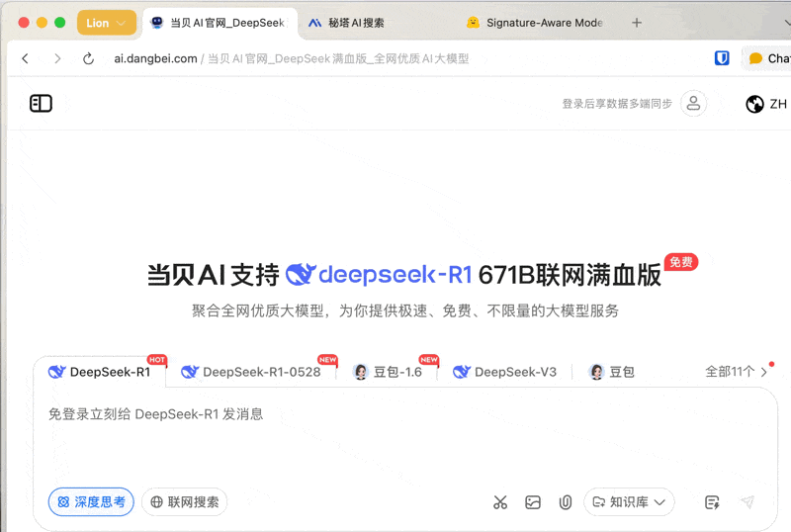This screenshot has height=532, width=791.
Task: Click the globe language icon
Action: (x=754, y=104)
